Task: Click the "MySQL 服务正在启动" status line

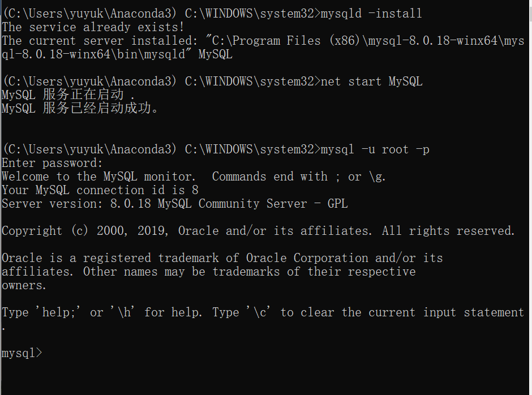Action: click(x=68, y=95)
